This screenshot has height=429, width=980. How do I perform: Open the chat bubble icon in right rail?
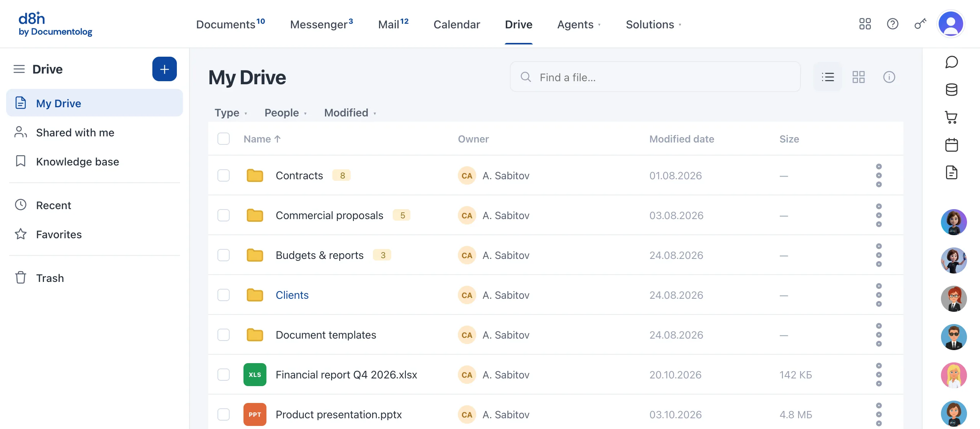coord(952,62)
